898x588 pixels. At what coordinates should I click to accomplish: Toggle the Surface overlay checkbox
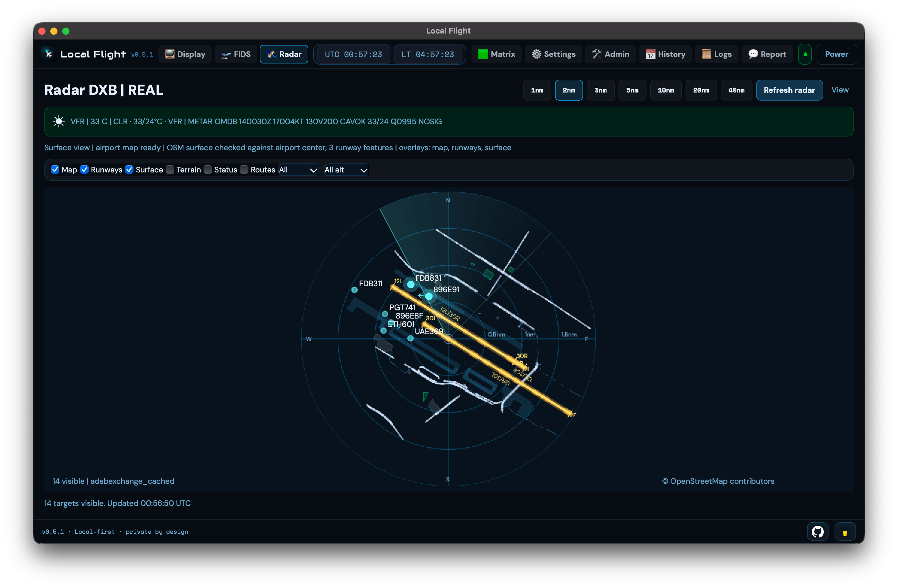pyautogui.click(x=129, y=170)
